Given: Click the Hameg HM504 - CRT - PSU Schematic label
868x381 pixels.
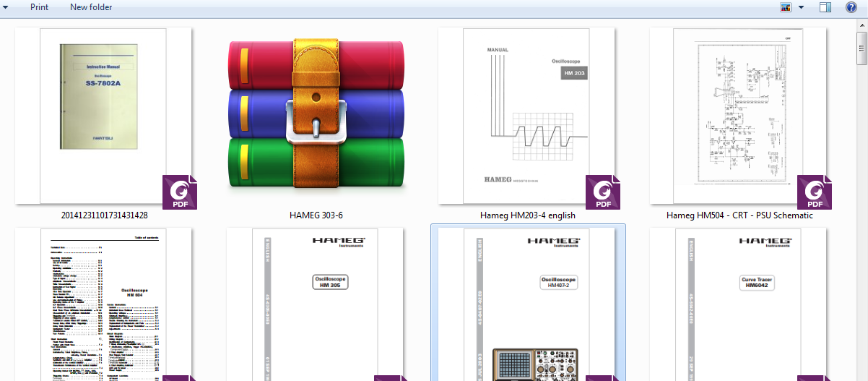Looking at the screenshot, I should pyautogui.click(x=739, y=215).
